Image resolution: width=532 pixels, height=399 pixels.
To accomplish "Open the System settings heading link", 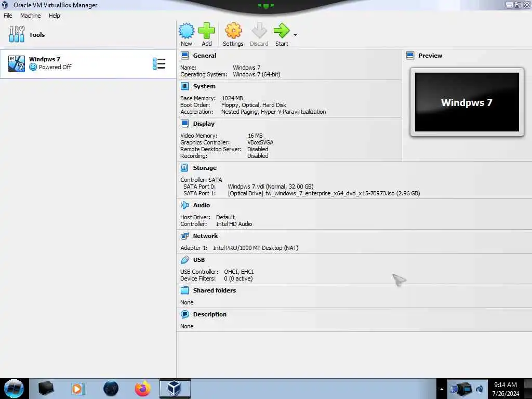I will tap(204, 86).
